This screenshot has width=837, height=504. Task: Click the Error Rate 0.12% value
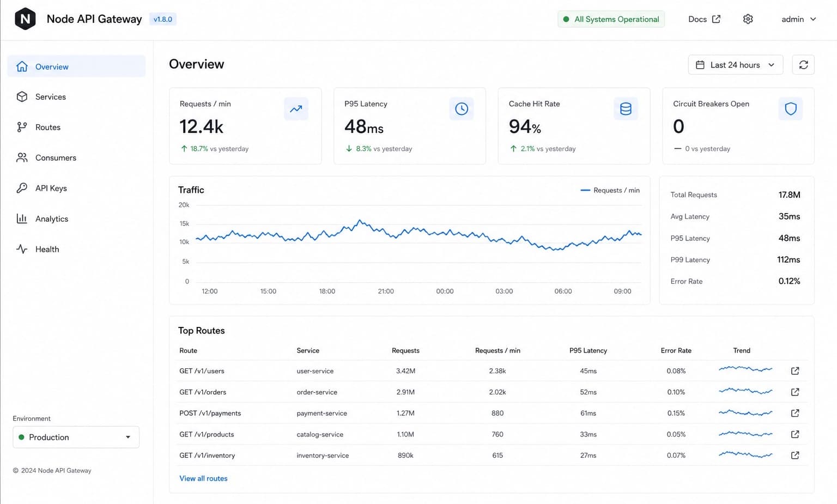(x=789, y=281)
